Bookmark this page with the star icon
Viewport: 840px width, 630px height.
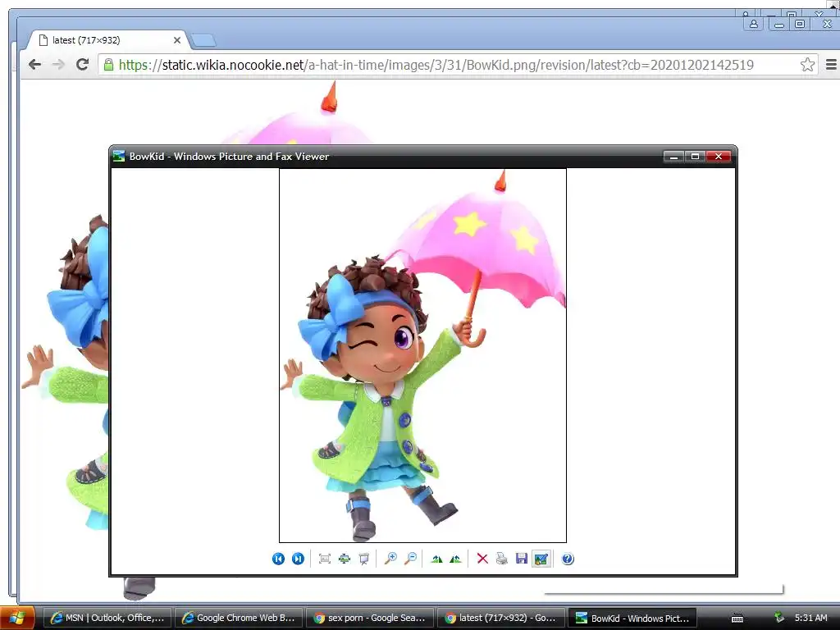coord(807,65)
